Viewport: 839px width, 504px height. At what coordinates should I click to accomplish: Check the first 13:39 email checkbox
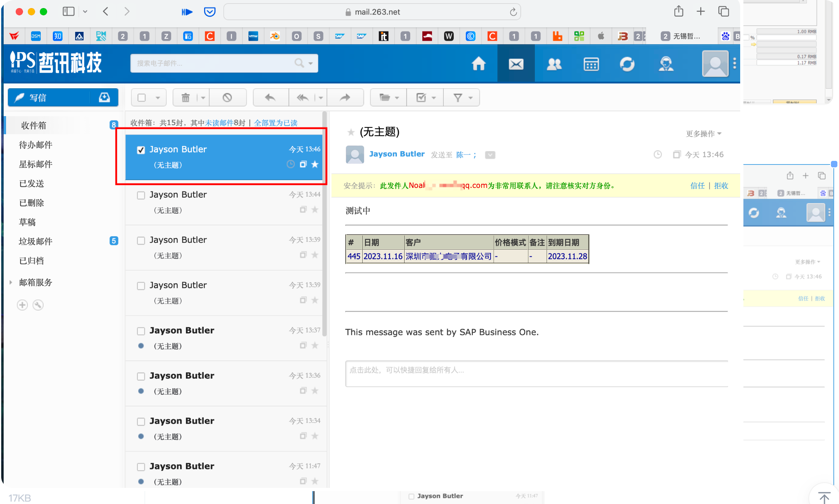pos(141,241)
